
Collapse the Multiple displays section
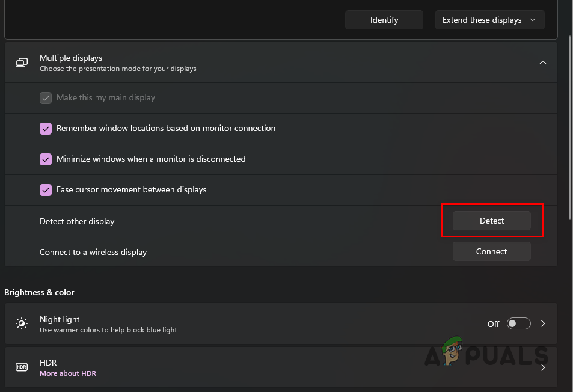pyautogui.click(x=542, y=63)
